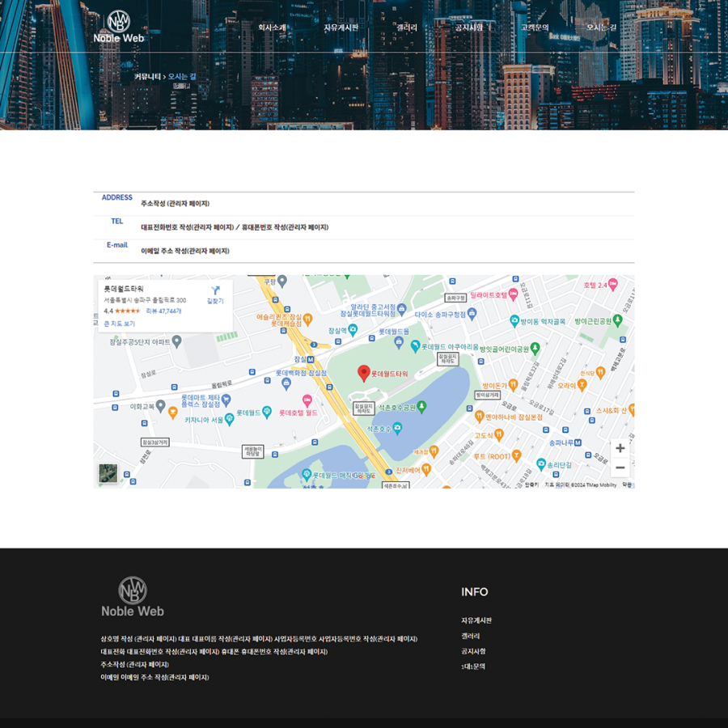Open the 회사소개 menu
728x728 pixels.
[272, 28]
